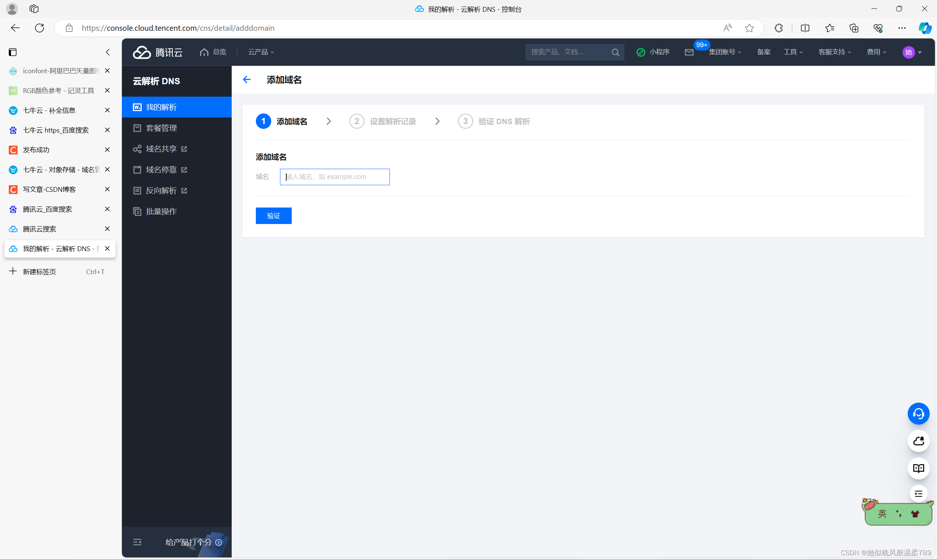937x560 pixels.
Task: Open the 小程序 mini program link
Action: tap(653, 52)
